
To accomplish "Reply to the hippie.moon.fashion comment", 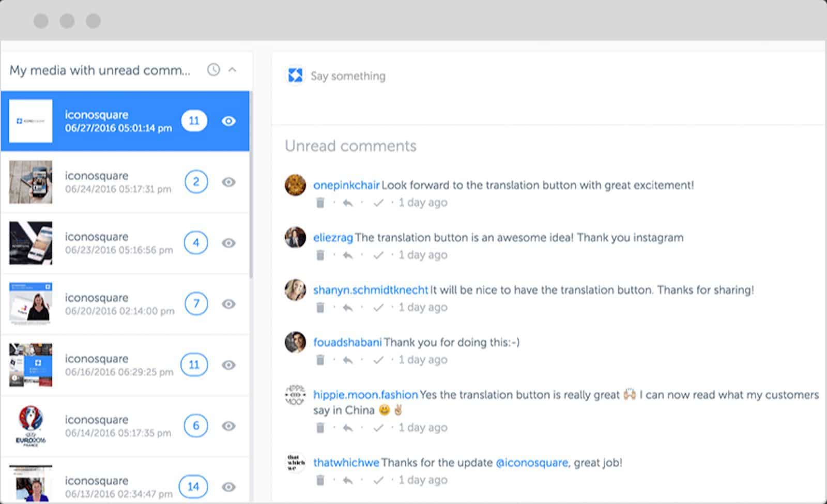I will pyautogui.click(x=348, y=427).
